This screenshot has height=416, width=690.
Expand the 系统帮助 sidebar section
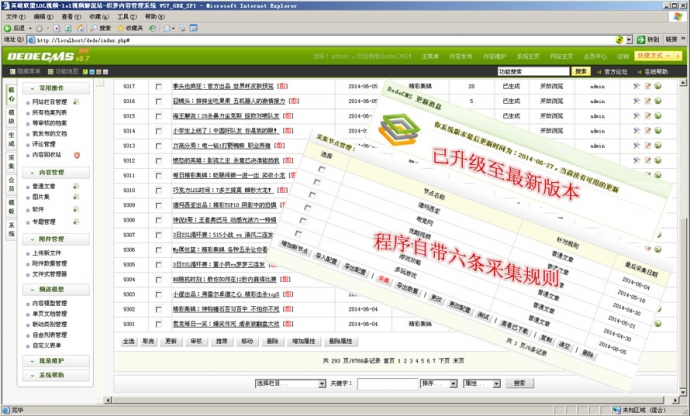[x=56, y=375]
